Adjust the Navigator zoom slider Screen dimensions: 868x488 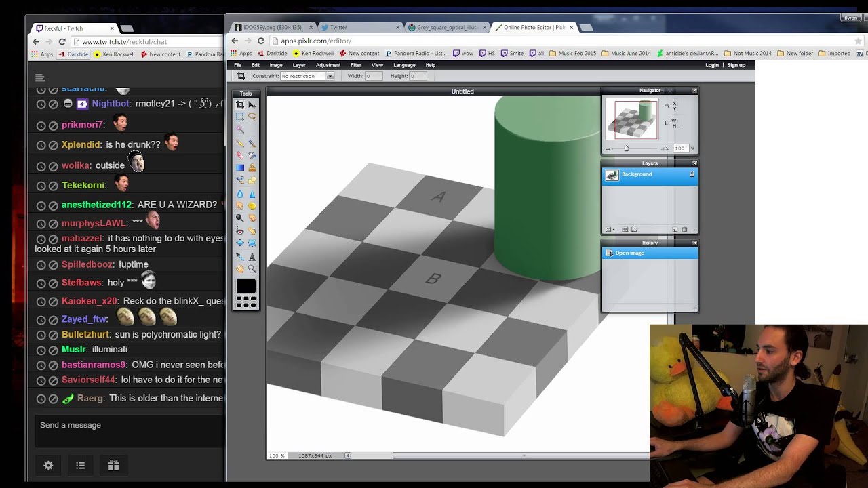(626, 148)
